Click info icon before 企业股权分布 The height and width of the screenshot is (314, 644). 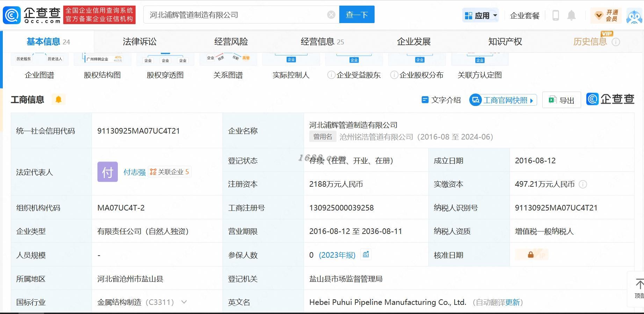tap(394, 75)
